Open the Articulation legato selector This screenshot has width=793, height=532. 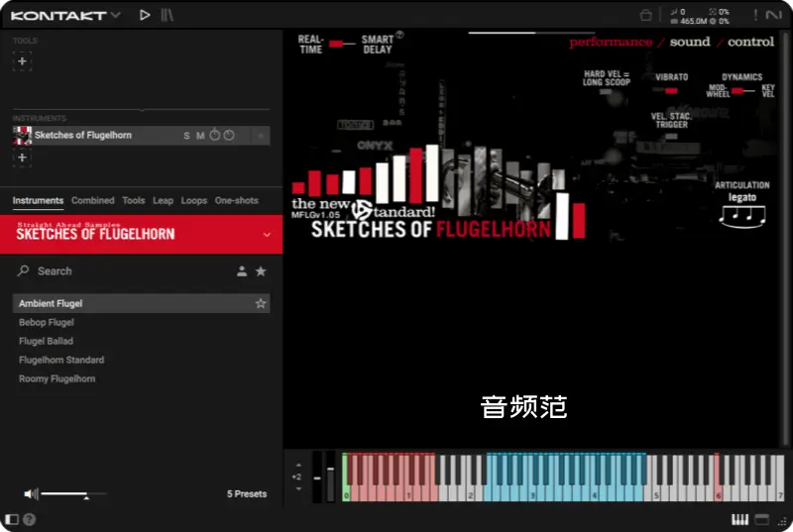tap(741, 197)
